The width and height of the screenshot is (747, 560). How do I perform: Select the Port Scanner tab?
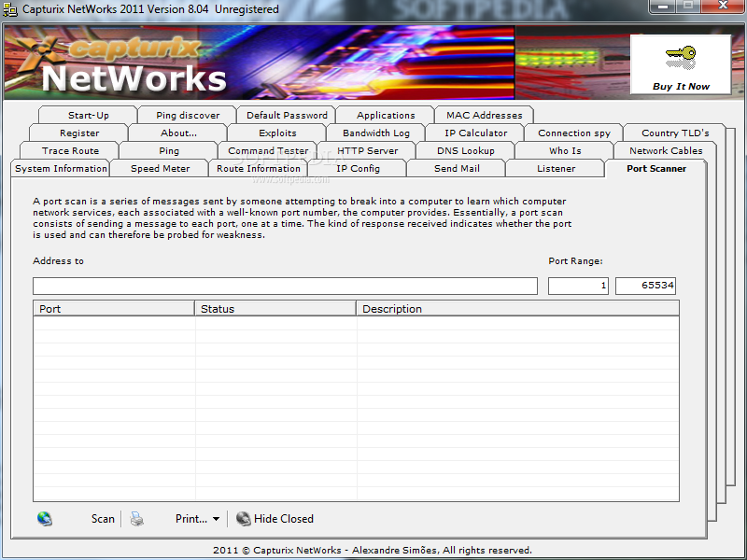[656, 169]
